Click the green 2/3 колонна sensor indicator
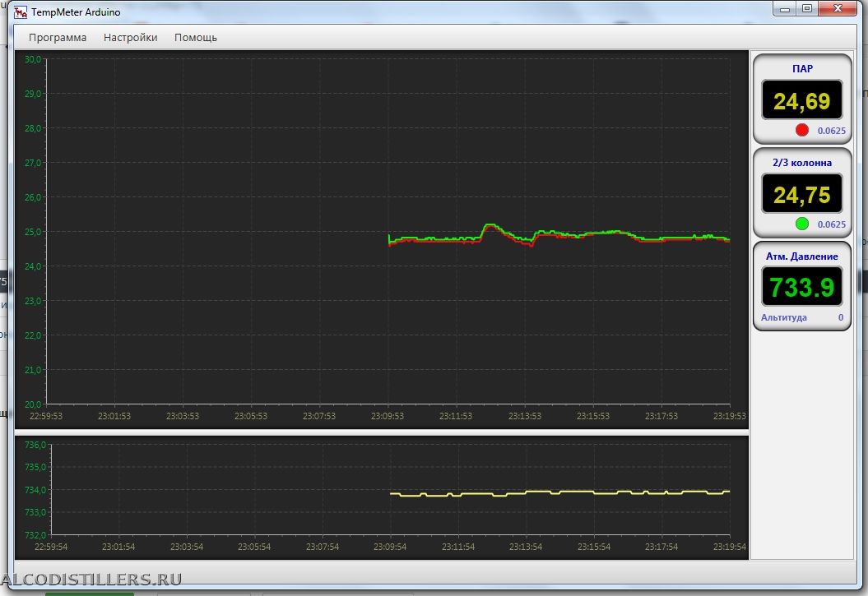The image size is (868, 596). coord(801,224)
